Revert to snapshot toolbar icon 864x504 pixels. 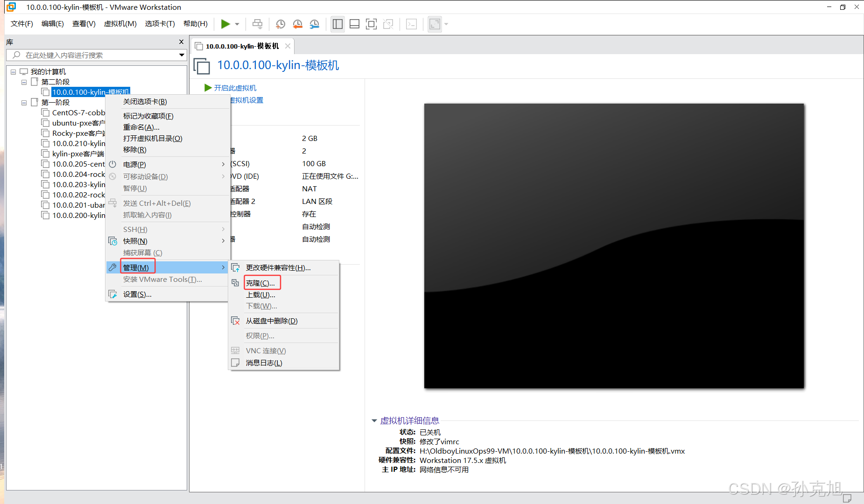coord(297,24)
